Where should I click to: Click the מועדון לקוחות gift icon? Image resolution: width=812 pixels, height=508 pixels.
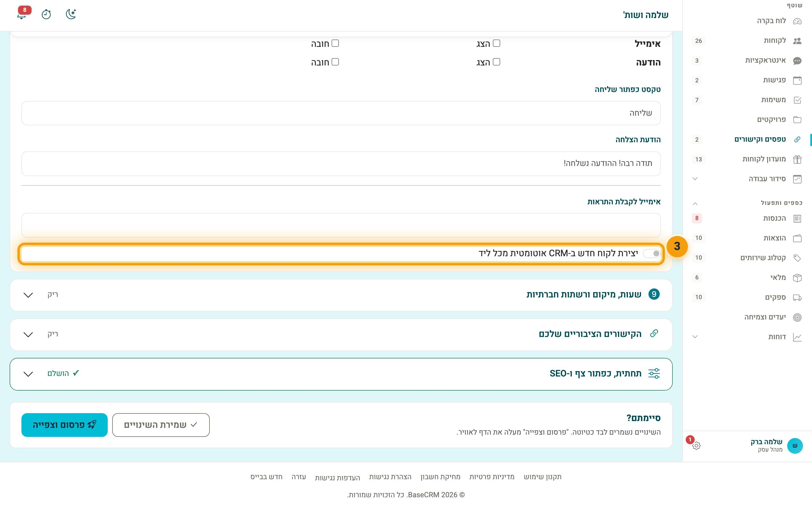[x=797, y=159]
